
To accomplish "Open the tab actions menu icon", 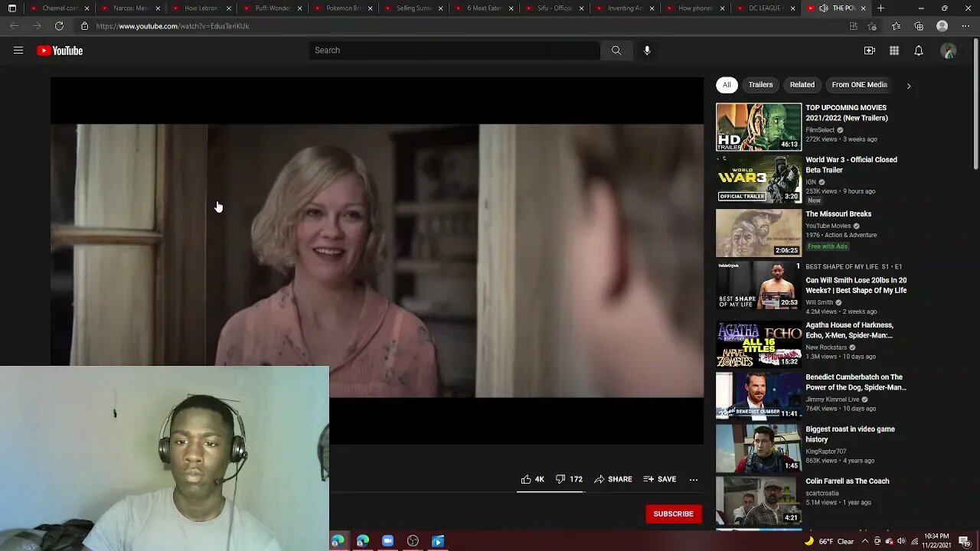I will (12, 8).
